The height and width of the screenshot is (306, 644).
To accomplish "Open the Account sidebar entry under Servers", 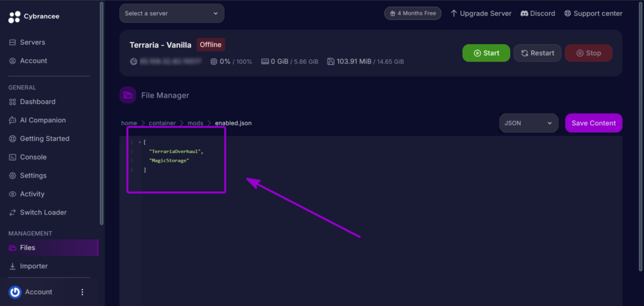I will 33,61.
